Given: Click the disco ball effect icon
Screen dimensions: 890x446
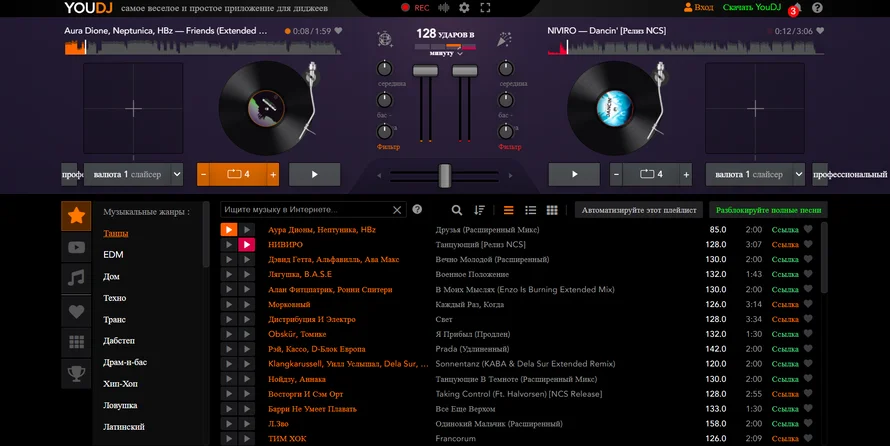Looking at the screenshot, I should tap(385, 39).
